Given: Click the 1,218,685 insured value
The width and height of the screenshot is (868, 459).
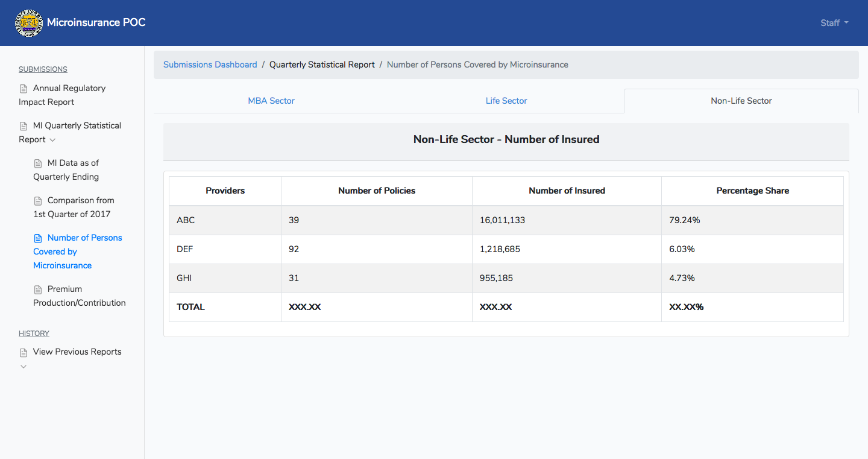Looking at the screenshot, I should [x=500, y=249].
